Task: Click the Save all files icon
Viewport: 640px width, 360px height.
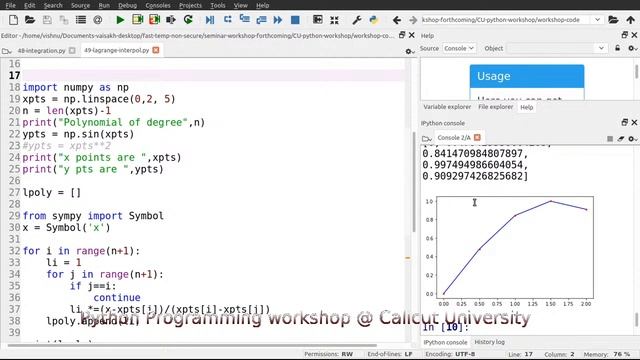Action: point(64,20)
